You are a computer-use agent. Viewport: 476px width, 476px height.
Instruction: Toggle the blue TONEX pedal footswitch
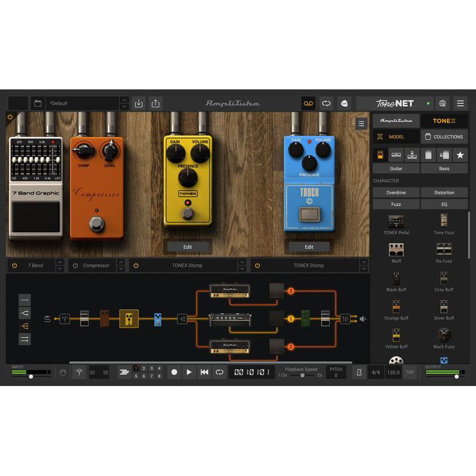point(309,214)
